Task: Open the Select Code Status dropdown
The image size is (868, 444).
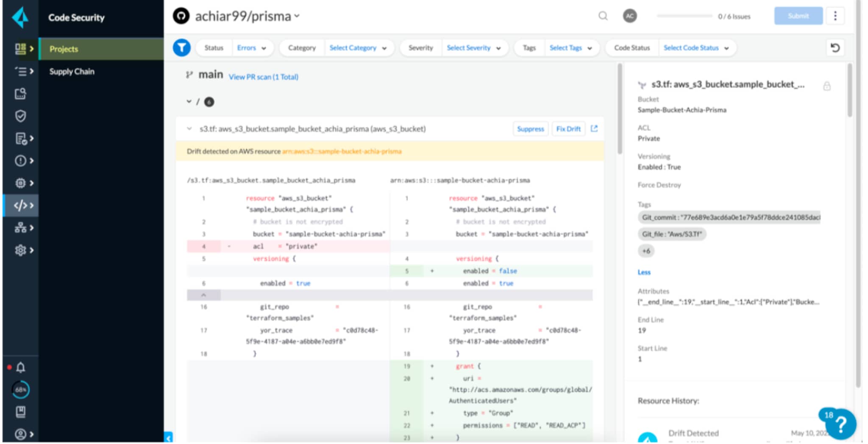Action: tap(696, 48)
